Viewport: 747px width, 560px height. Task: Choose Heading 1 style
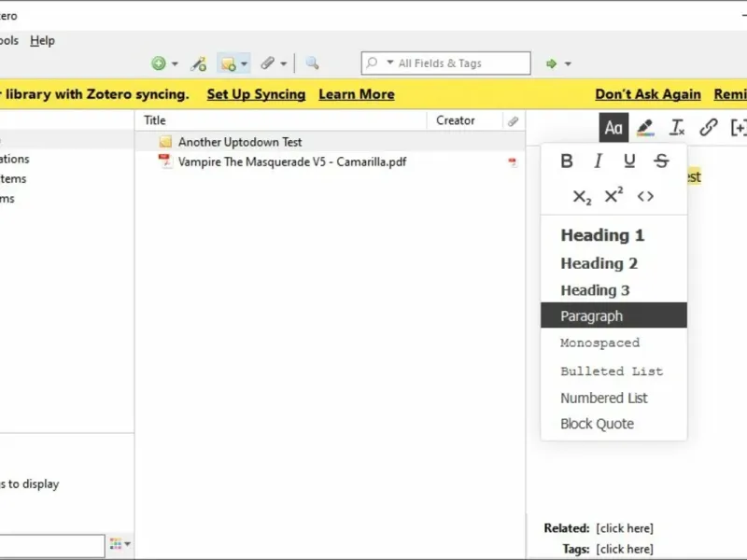click(x=613, y=235)
